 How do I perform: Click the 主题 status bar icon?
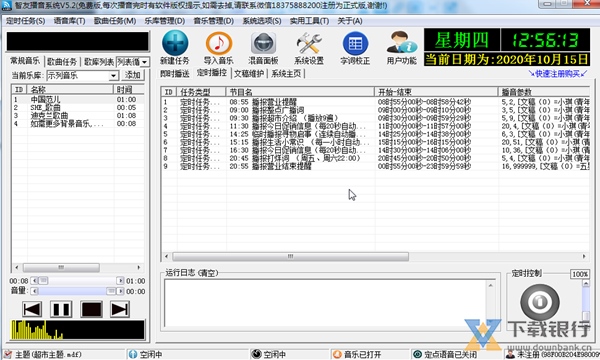click(8, 354)
